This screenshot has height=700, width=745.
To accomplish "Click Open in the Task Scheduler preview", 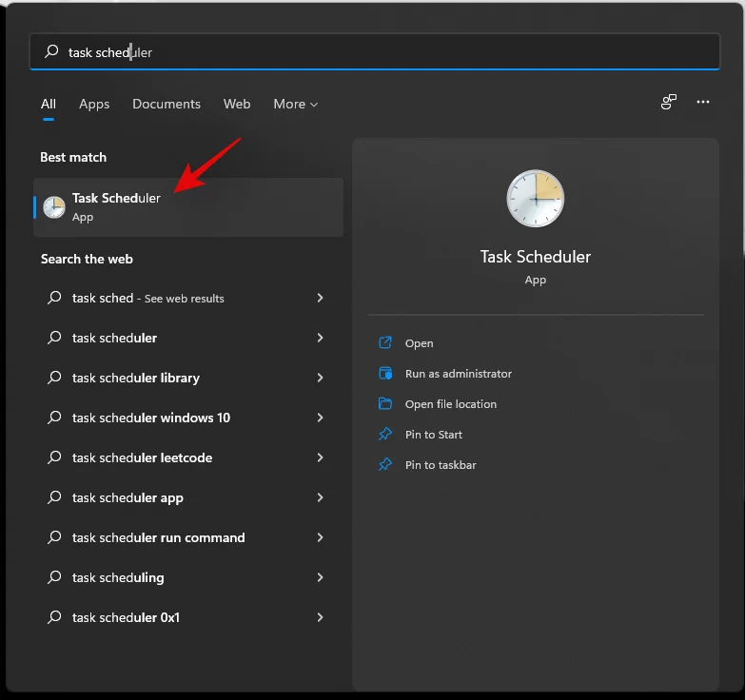I will coord(419,343).
